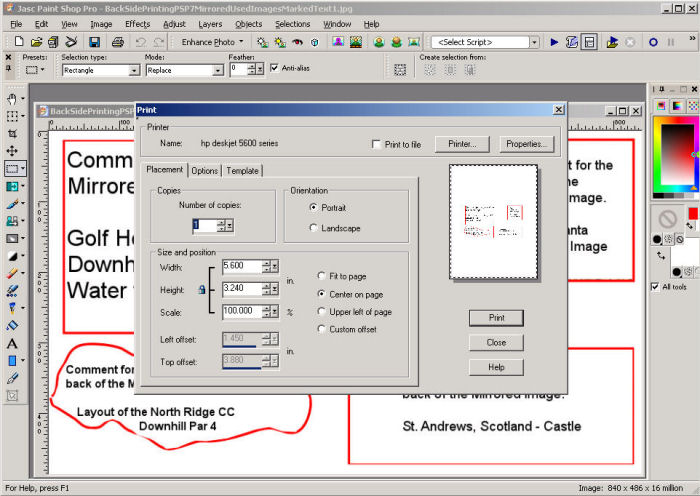Select the Crop tool in the left toolbar
Image resolution: width=700 pixels, height=496 pixels.
(x=12, y=133)
